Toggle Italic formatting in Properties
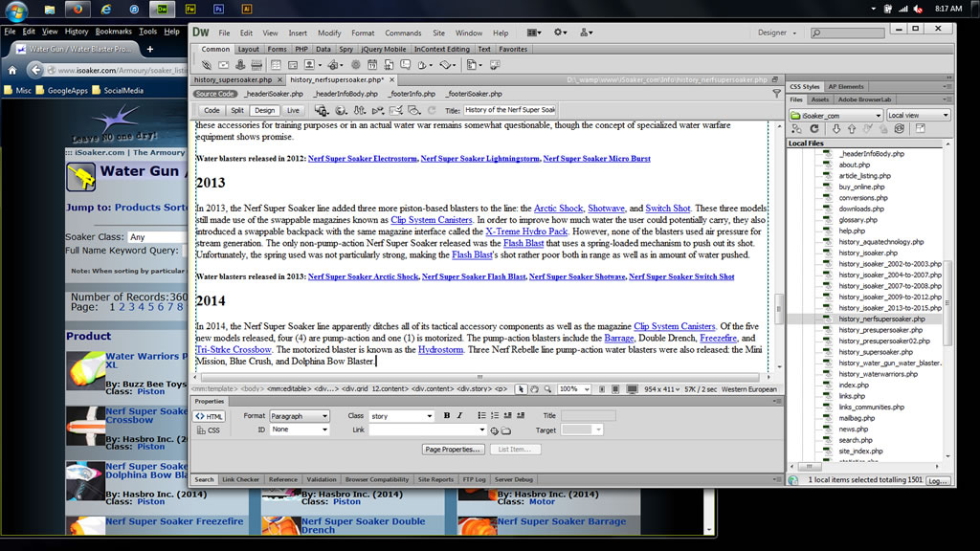Viewport: 980px width, 551px height. [460, 415]
